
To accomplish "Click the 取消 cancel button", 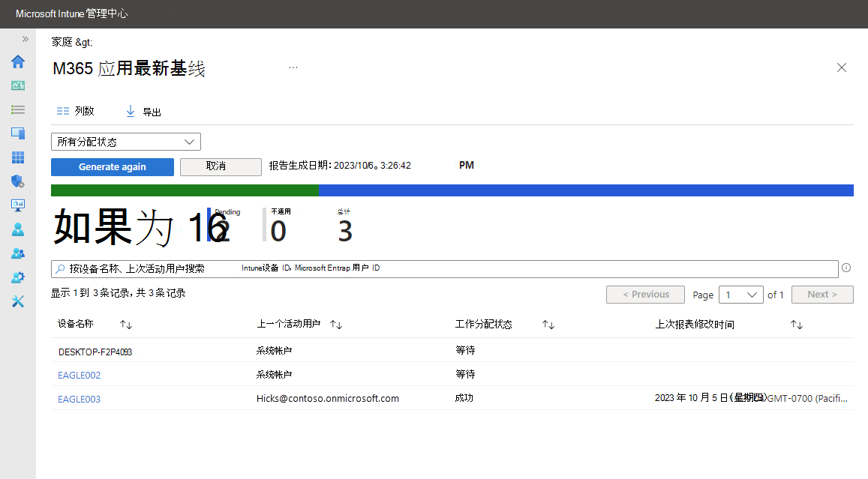I will (221, 166).
